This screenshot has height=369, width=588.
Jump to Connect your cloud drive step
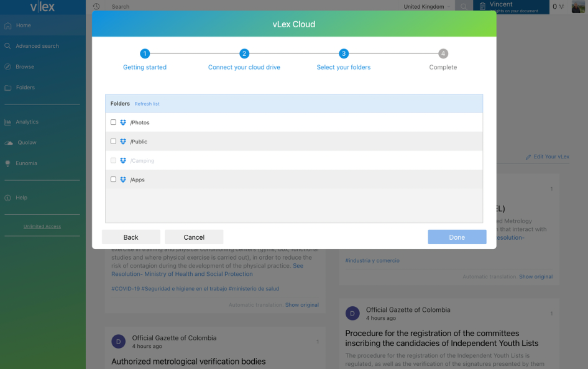[244, 54]
